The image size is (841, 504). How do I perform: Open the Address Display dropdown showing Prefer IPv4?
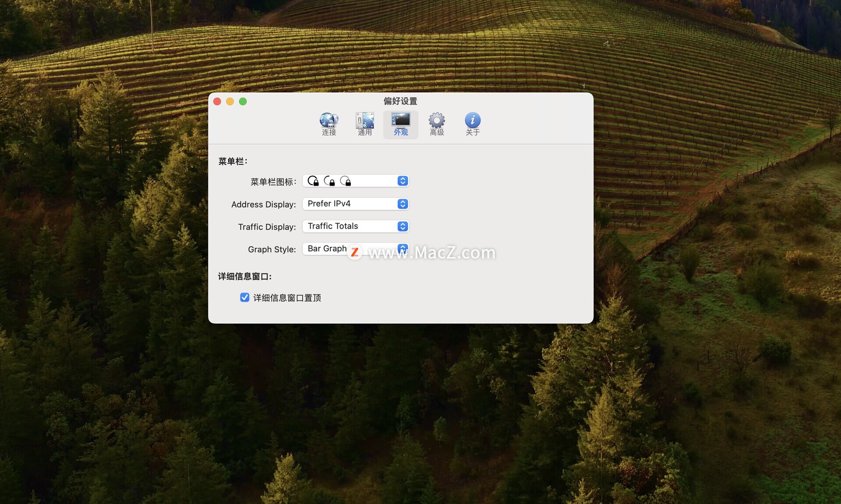(356, 204)
